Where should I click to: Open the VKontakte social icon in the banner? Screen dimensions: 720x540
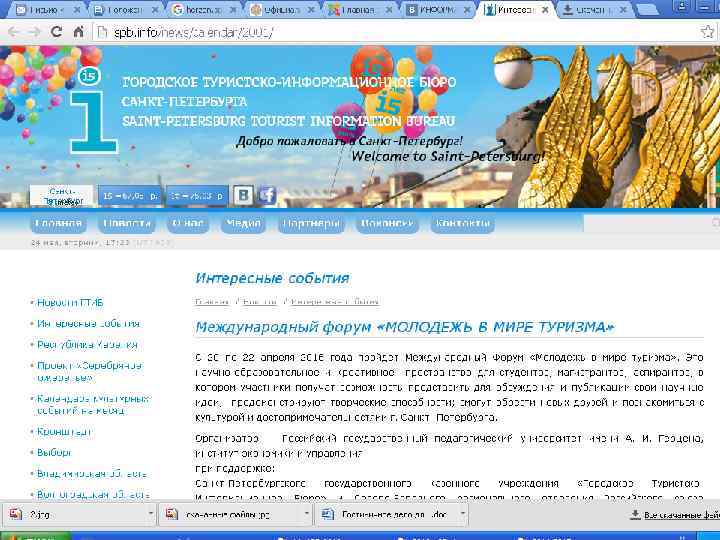[x=243, y=195]
